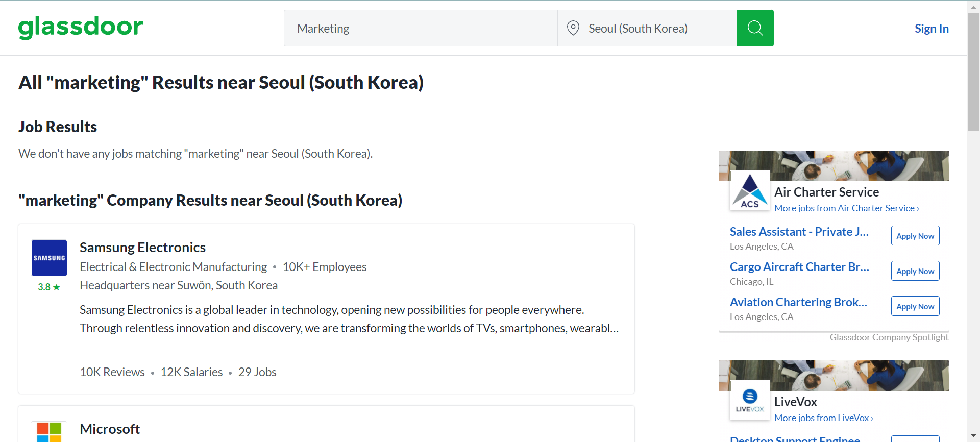This screenshot has width=980, height=442.
Task: Open More jobs from Air Charter Service
Action: click(x=847, y=208)
